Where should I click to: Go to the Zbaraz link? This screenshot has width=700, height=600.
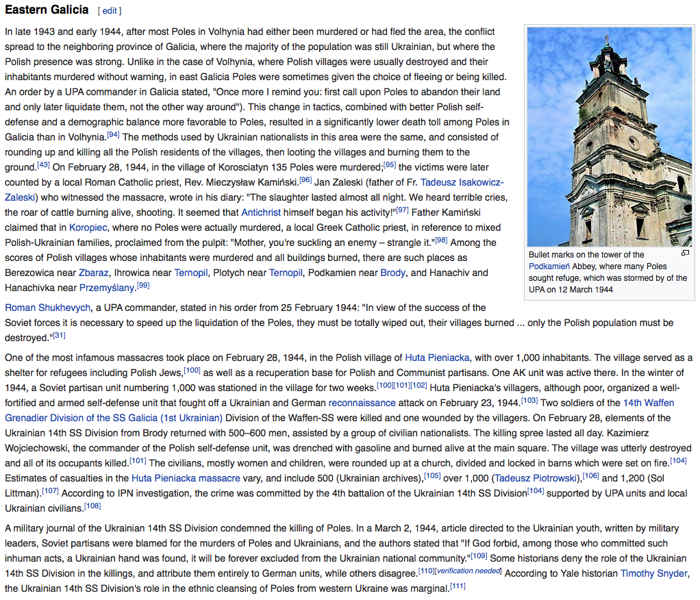[93, 273]
